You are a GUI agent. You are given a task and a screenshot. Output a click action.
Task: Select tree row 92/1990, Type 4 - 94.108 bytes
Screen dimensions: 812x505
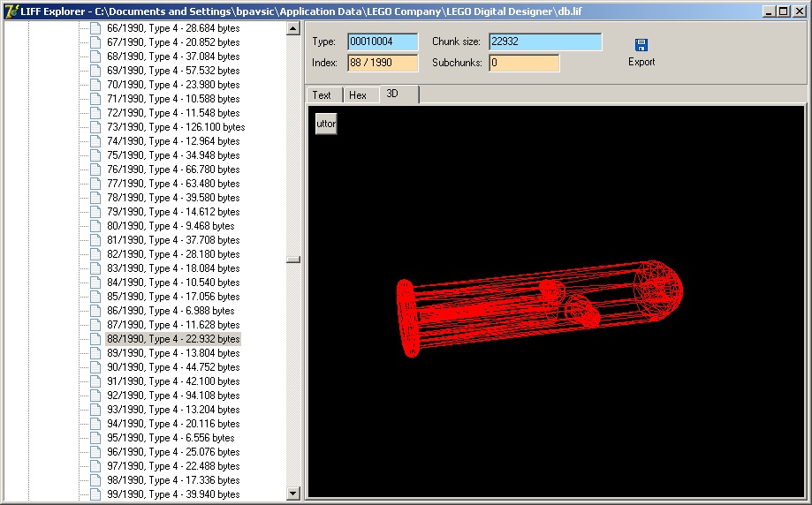pyautogui.click(x=173, y=396)
